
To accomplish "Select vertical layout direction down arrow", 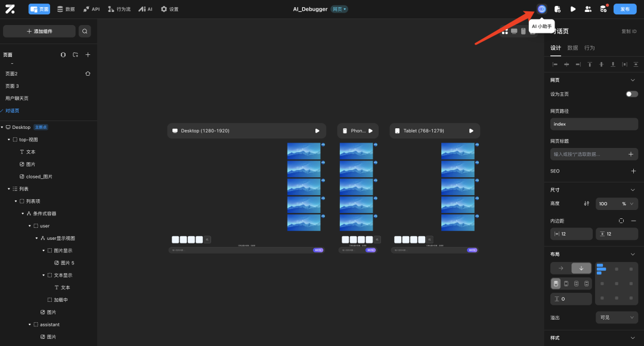I will coord(581,268).
